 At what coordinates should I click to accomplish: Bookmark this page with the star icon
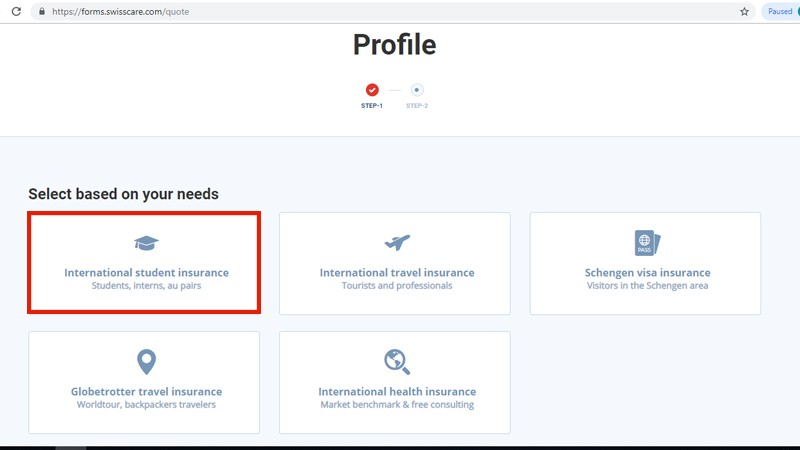click(744, 11)
